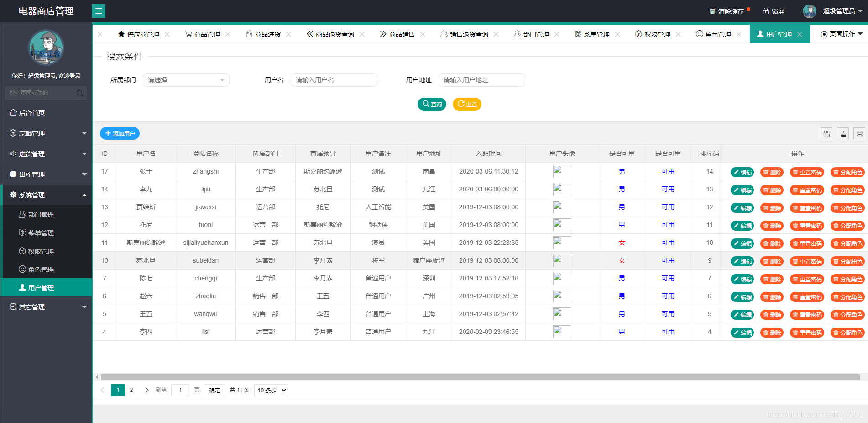The height and width of the screenshot is (423, 868).
Task: Click the query button with magnifier icon
Action: point(431,104)
